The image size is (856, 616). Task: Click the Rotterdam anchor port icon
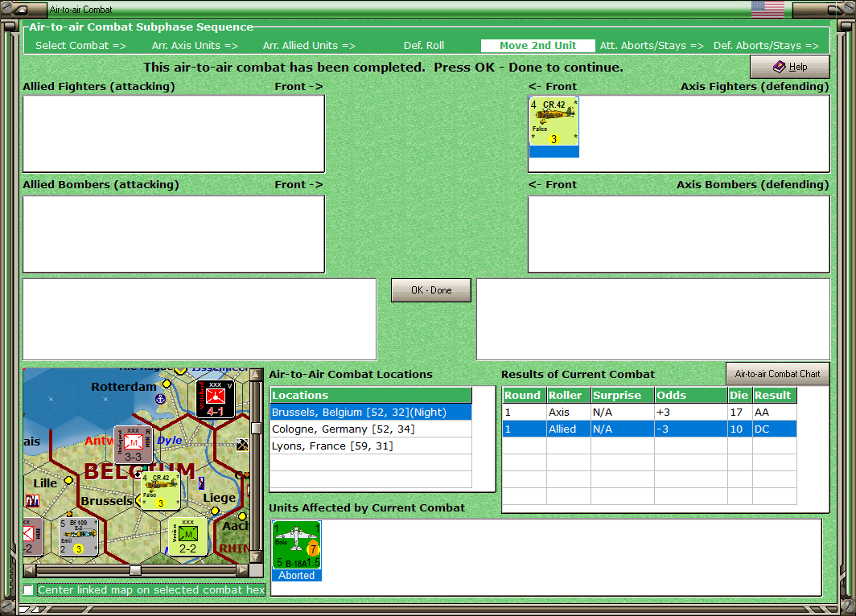tap(161, 399)
